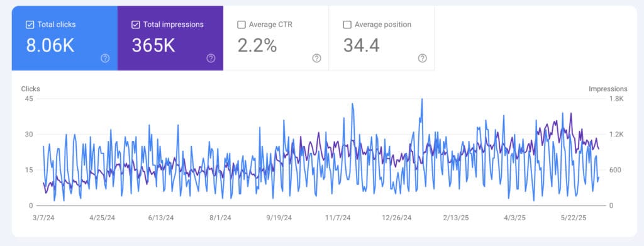Screen dimensions: 644x246
Task: Click the 4/3/25 date label
Action: [x=514, y=218]
